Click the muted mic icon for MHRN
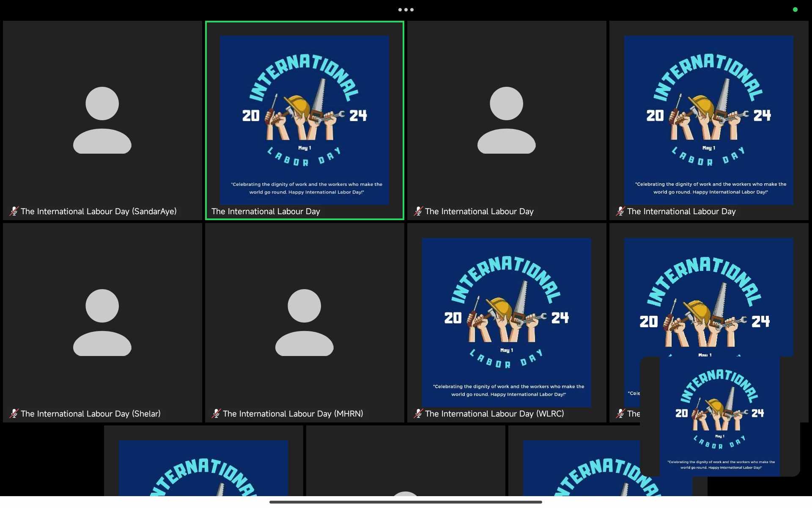This screenshot has height=508, width=812. [216, 413]
